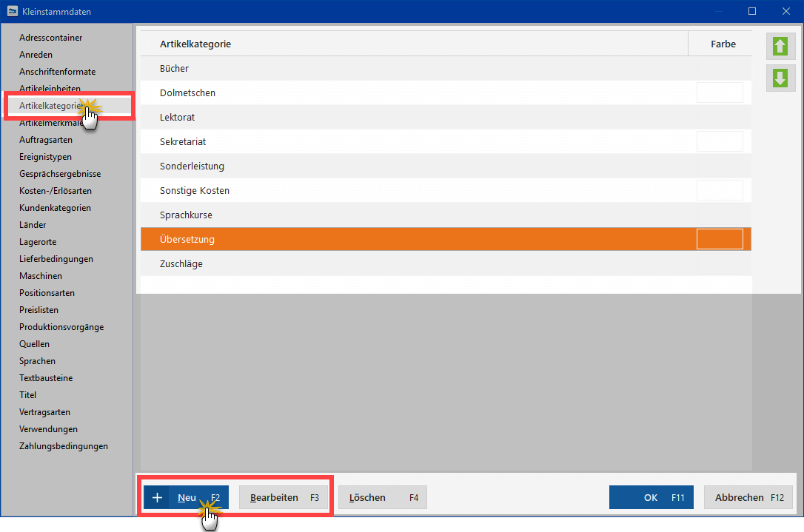Select Kundenkategorien in the sidebar
This screenshot has width=804, height=532.
point(55,208)
